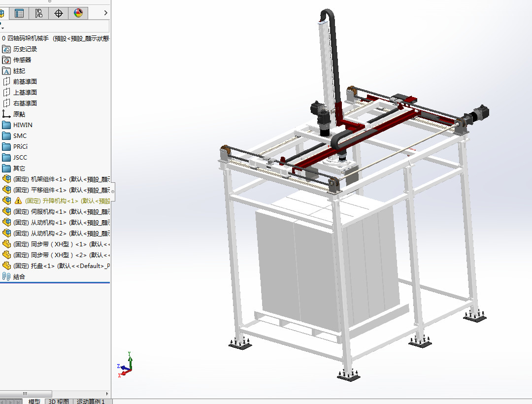Open the JSCC folder icon
The height and width of the screenshot is (404, 532).
6,157
